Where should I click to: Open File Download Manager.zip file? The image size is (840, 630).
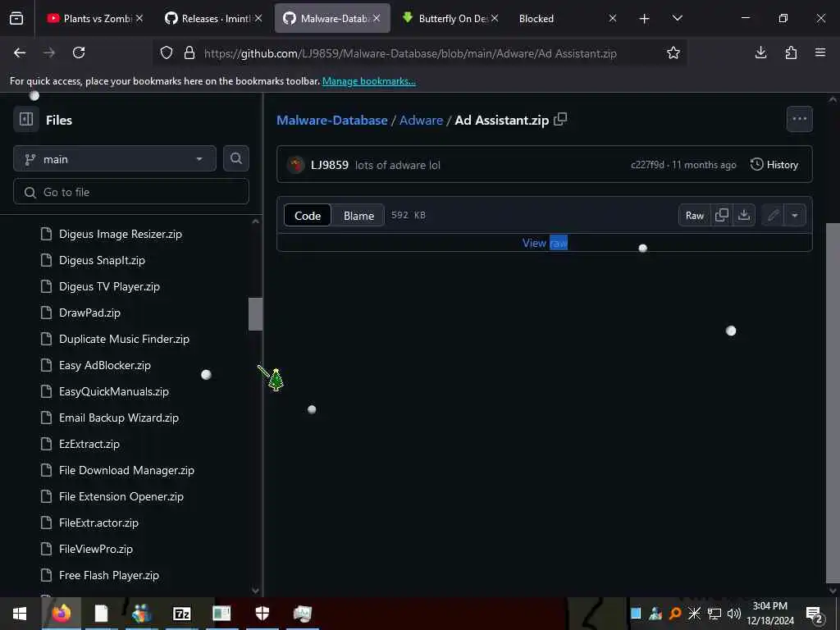pyautogui.click(x=126, y=470)
